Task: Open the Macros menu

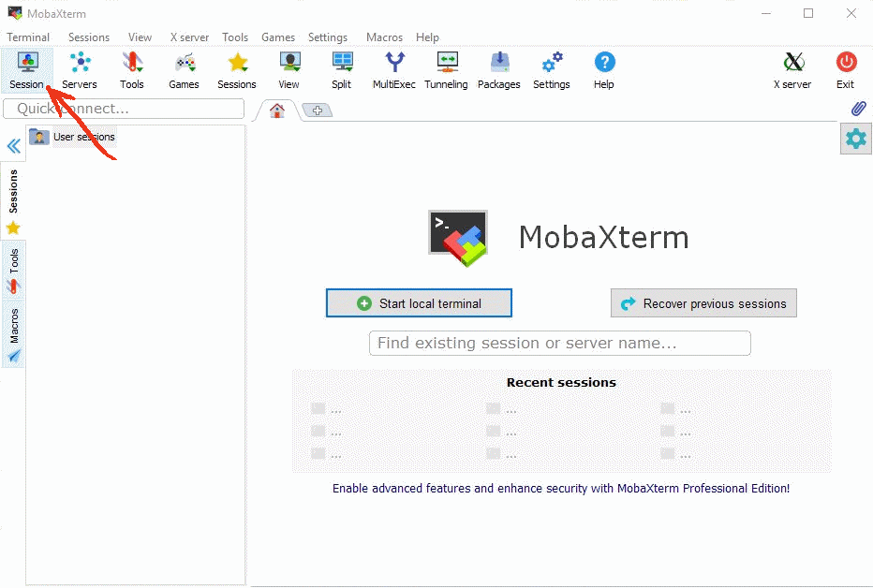Action: click(x=384, y=37)
